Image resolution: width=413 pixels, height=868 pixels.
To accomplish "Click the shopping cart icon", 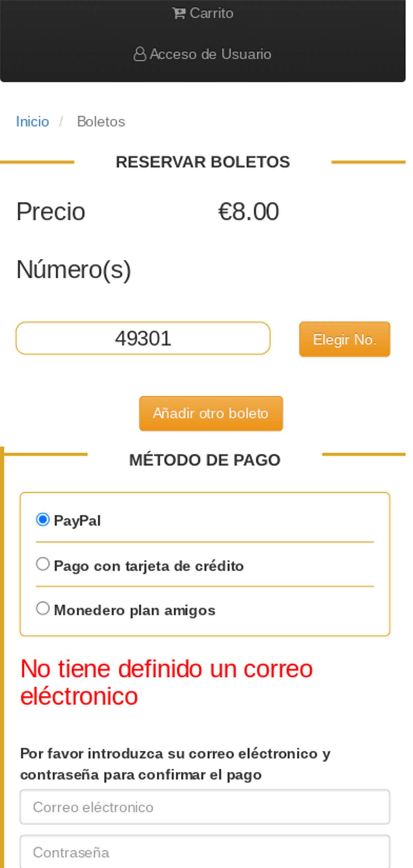I will click(179, 13).
